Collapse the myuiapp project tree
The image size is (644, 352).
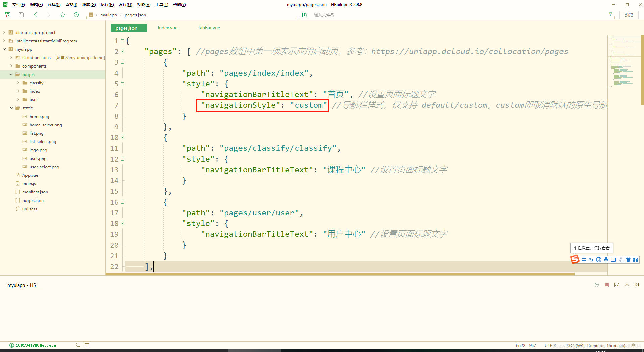(4, 49)
